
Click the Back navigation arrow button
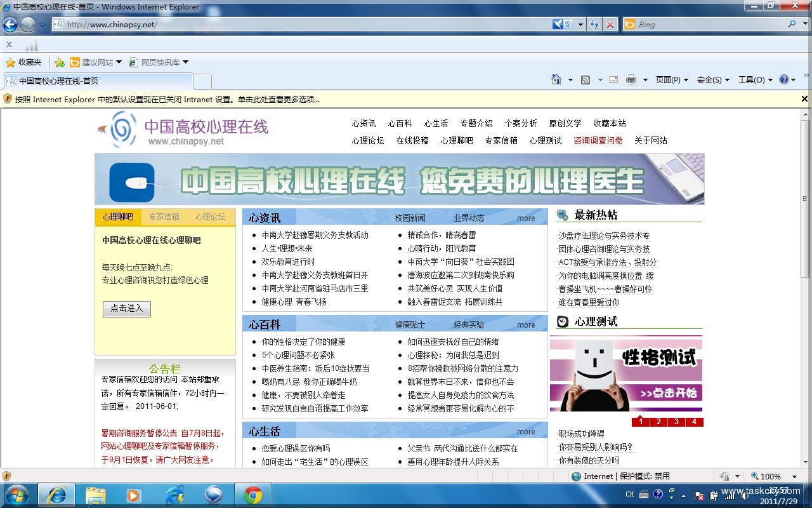point(10,25)
